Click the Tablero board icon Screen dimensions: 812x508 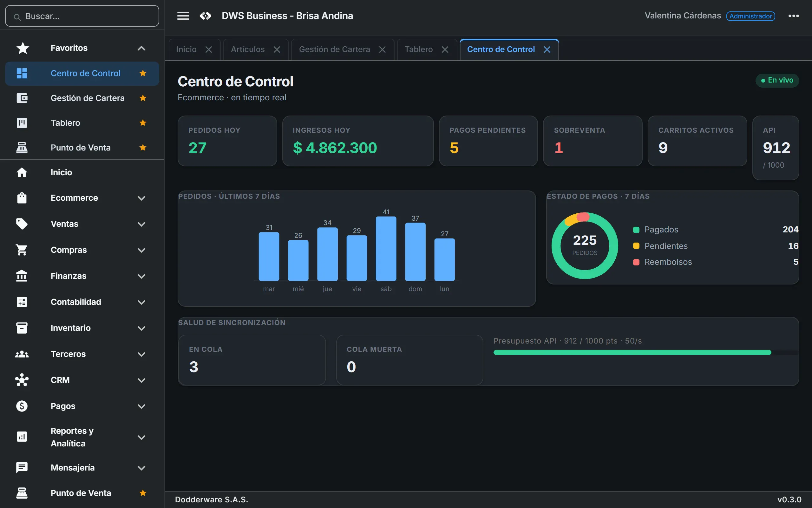[22, 123]
